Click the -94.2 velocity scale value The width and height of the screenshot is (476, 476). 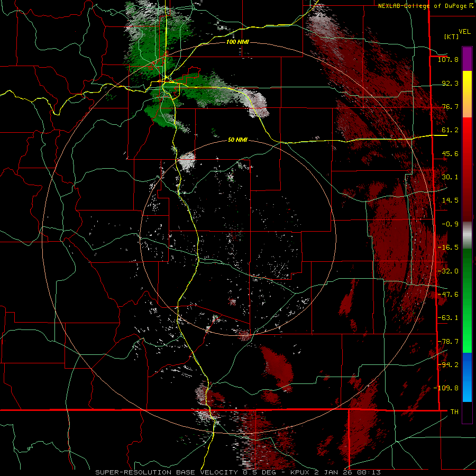[x=448, y=365]
